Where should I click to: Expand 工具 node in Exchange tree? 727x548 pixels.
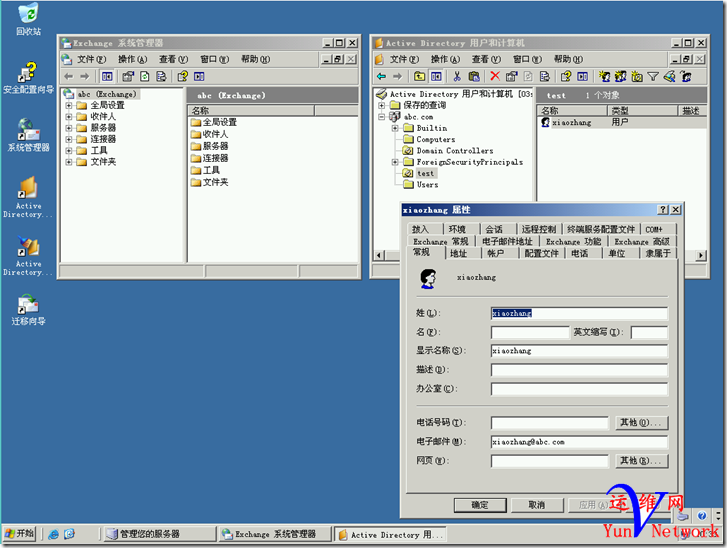[69, 151]
